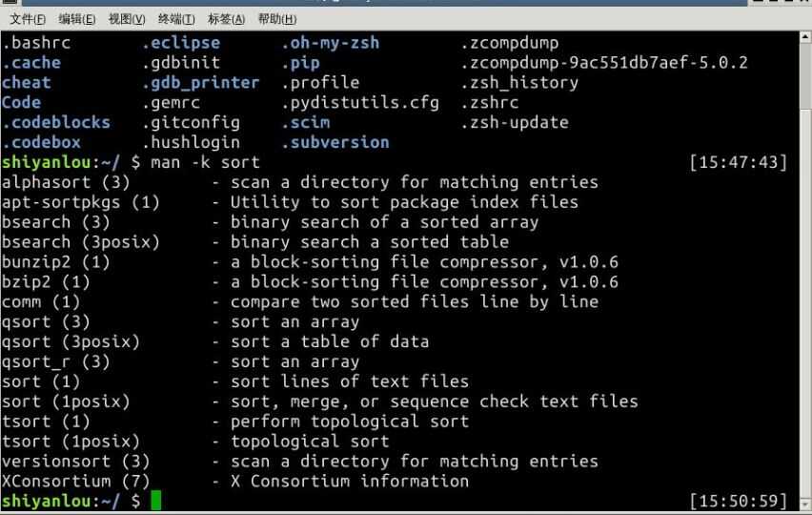Click the 'tsort (1)' entry

pyautogui.click(x=46, y=422)
